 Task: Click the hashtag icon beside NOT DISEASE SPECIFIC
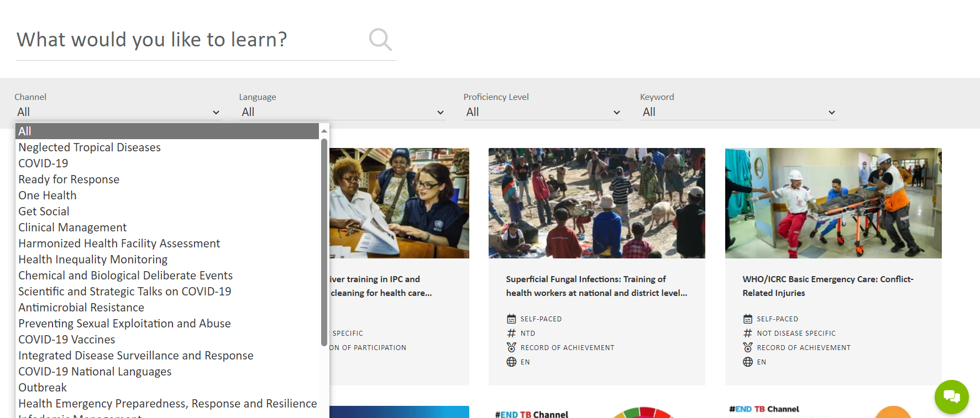pyautogui.click(x=748, y=333)
